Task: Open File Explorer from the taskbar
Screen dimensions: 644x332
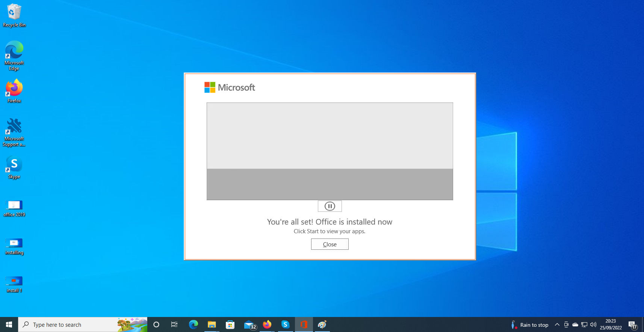Action: (x=212, y=324)
